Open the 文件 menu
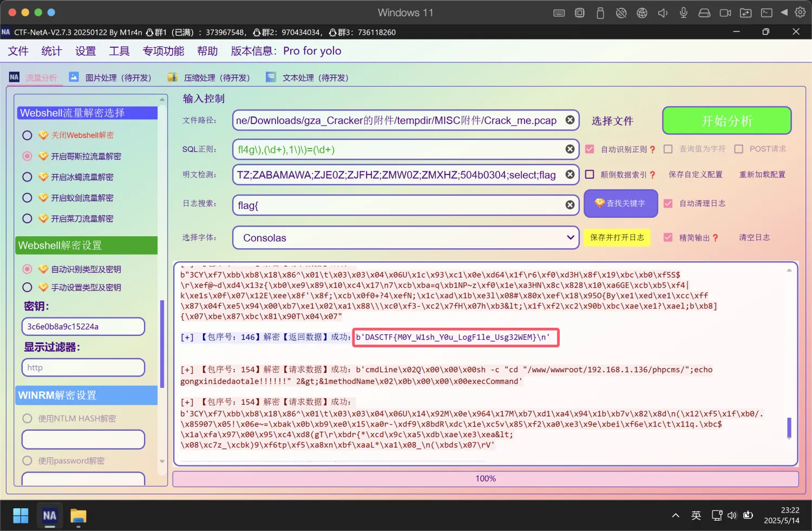Viewport: 812px width, 531px height. pyautogui.click(x=18, y=51)
